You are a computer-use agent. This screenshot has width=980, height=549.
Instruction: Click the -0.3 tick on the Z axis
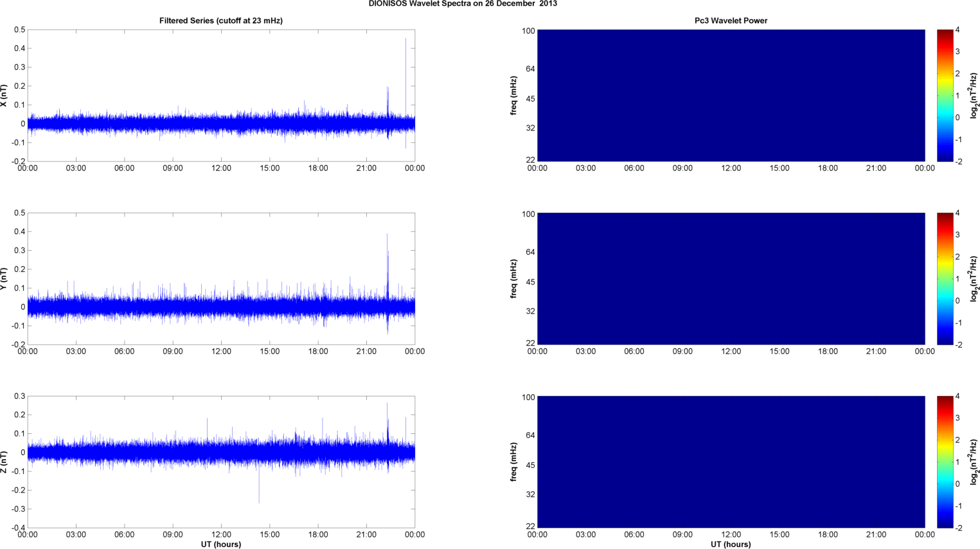[x=18, y=509]
